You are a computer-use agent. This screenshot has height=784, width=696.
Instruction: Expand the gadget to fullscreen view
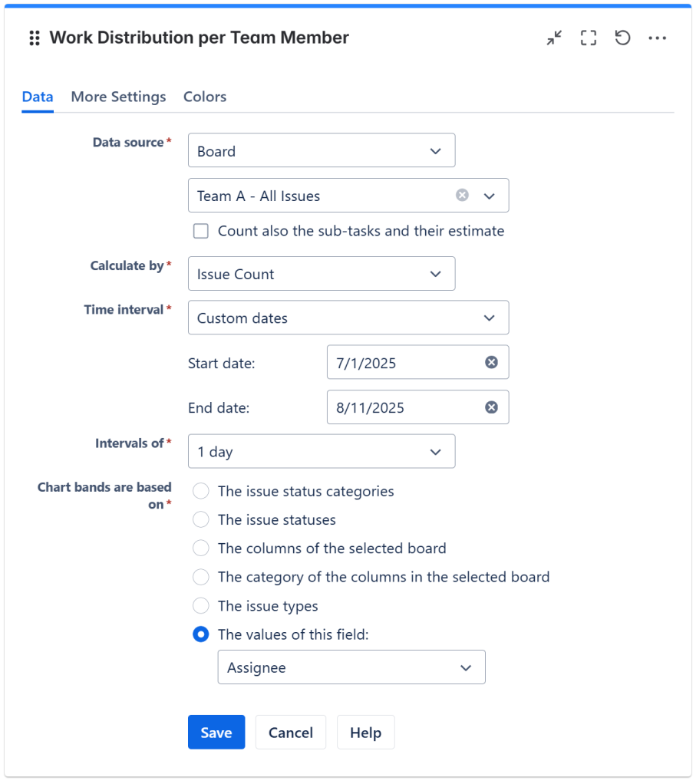tap(588, 38)
